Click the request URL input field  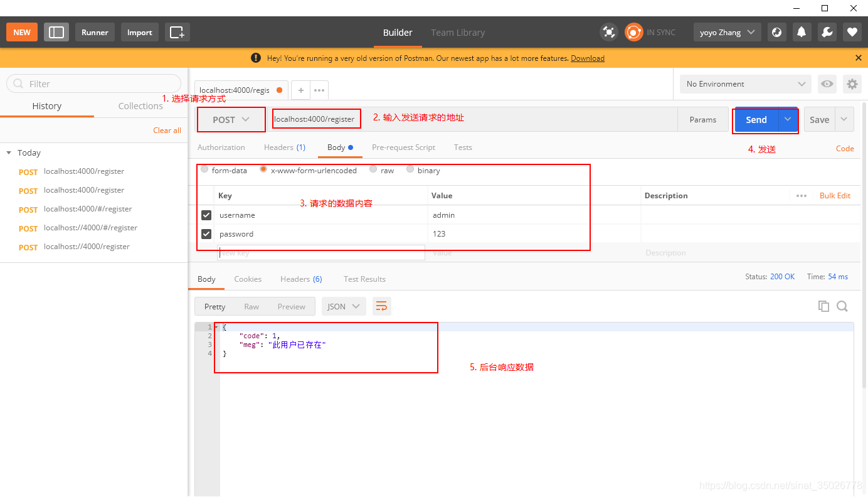click(474, 119)
